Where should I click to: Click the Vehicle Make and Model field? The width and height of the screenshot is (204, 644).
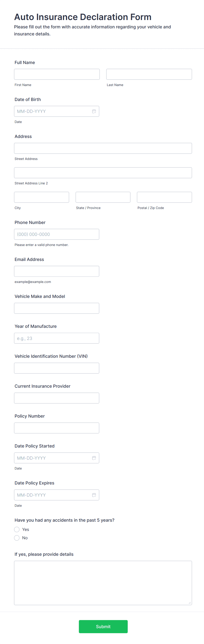click(57, 308)
